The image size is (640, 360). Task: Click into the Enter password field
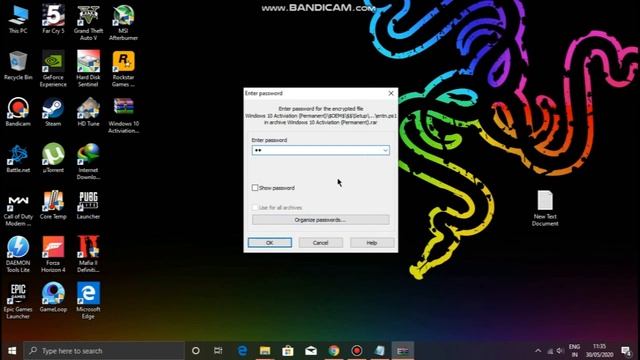coord(320,151)
